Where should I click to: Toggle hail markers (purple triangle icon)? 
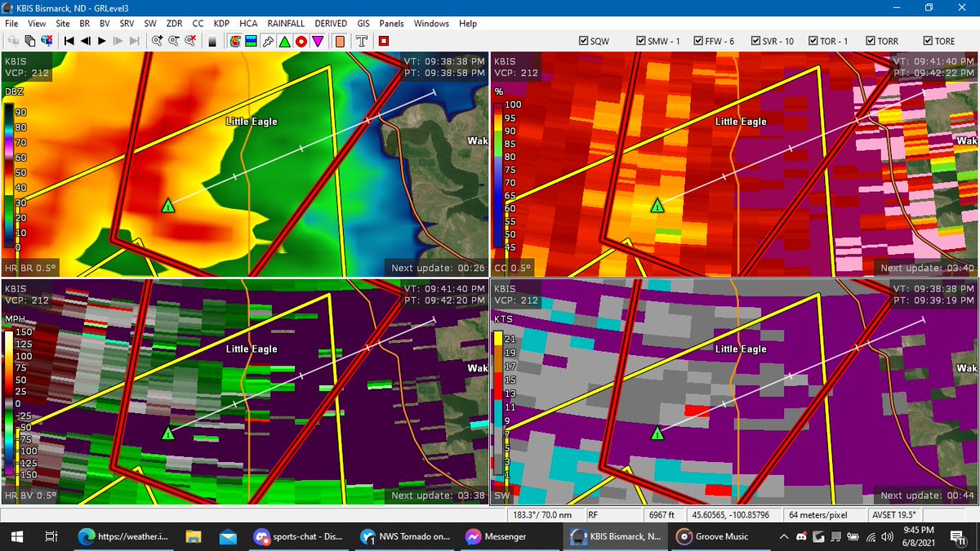point(317,41)
